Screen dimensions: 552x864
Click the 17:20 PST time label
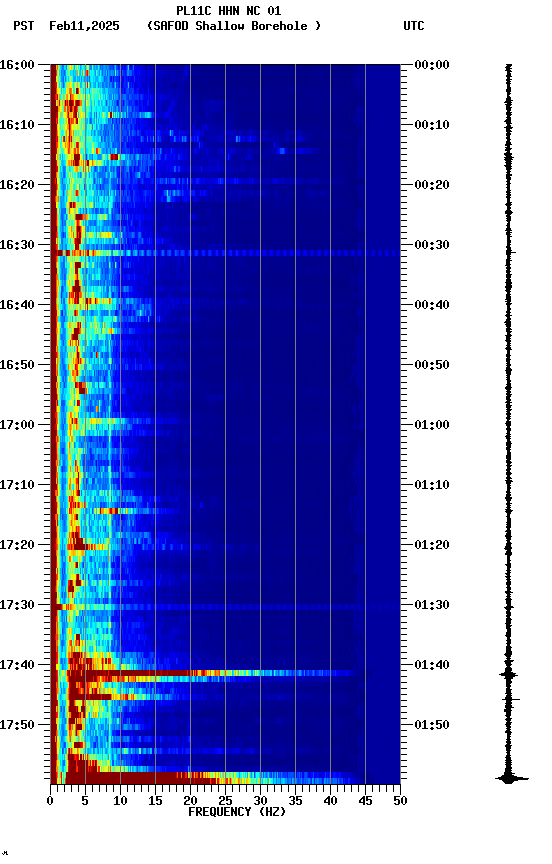coord(17,545)
